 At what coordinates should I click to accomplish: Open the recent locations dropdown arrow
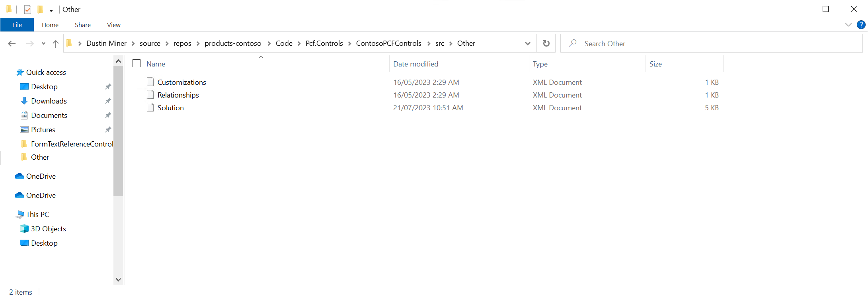click(x=43, y=44)
